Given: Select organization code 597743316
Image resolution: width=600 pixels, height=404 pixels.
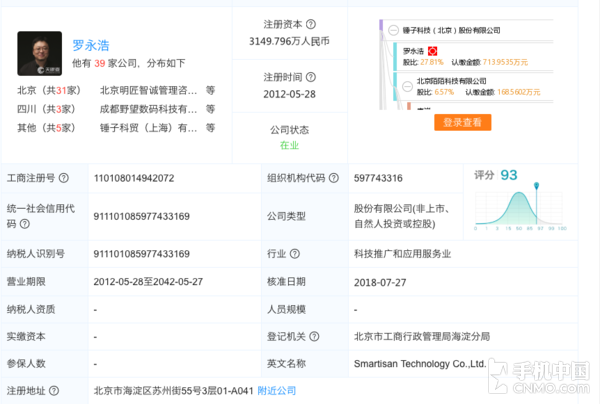Looking at the screenshot, I should point(378,178).
